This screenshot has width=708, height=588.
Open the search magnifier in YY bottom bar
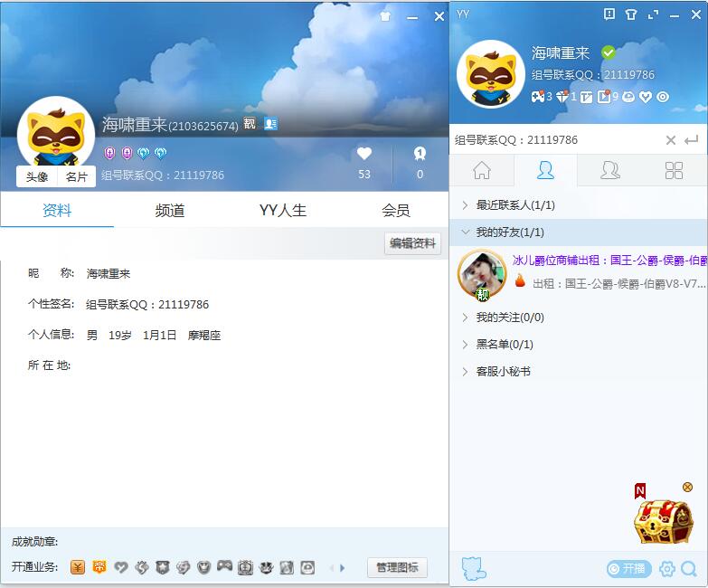[x=689, y=569]
